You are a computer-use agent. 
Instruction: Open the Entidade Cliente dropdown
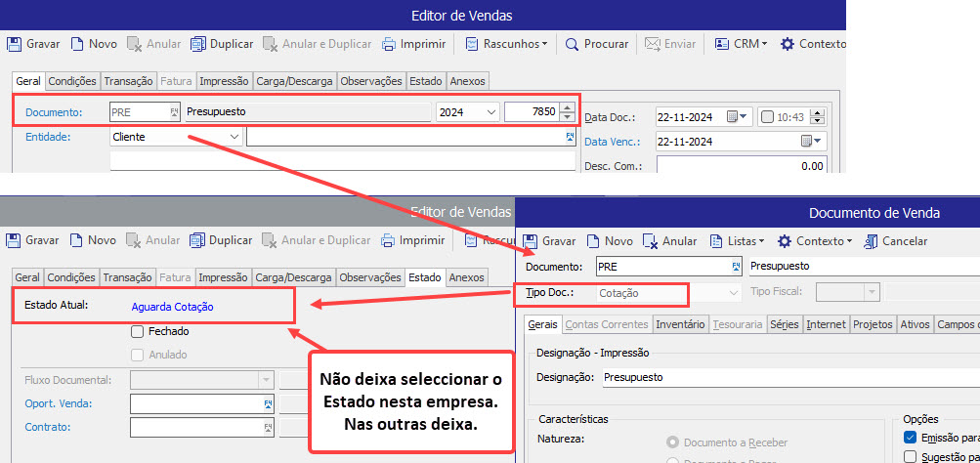[x=234, y=137]
